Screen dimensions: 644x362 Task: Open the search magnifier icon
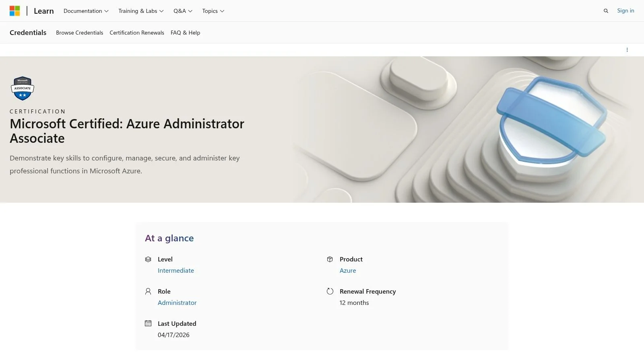[606, 11]
